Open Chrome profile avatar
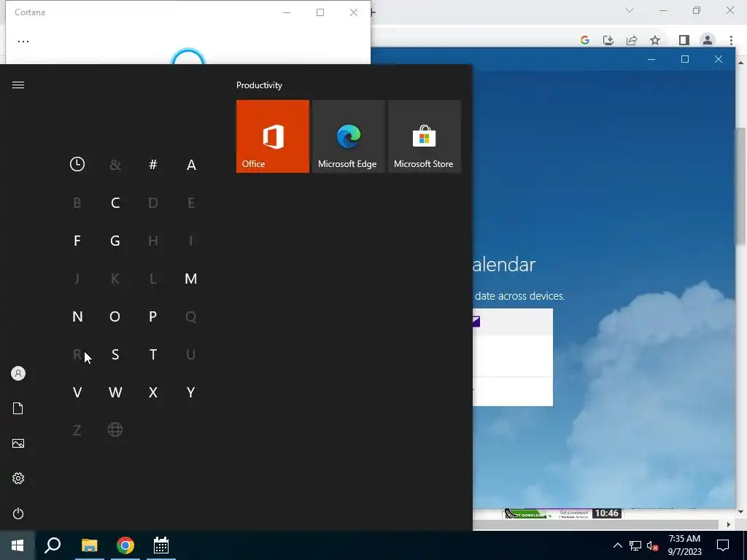Image resolution: width=747 pixels, height=560 pixels. click(x=708, y=41)
